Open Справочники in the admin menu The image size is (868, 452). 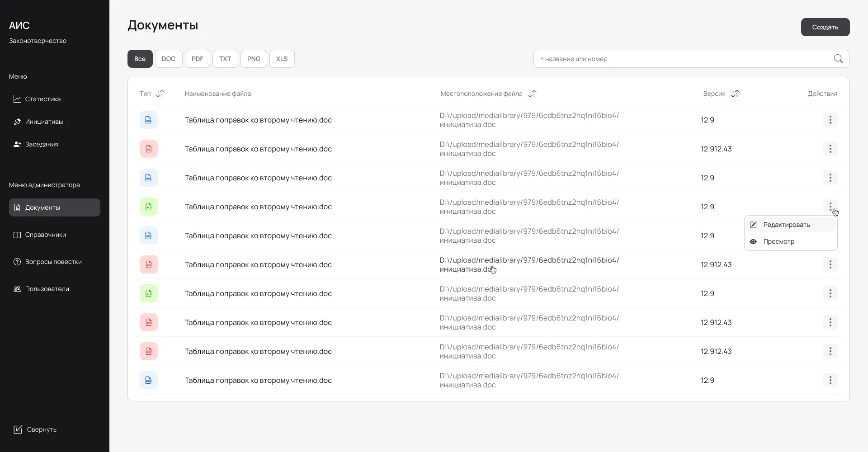[45, 235]
